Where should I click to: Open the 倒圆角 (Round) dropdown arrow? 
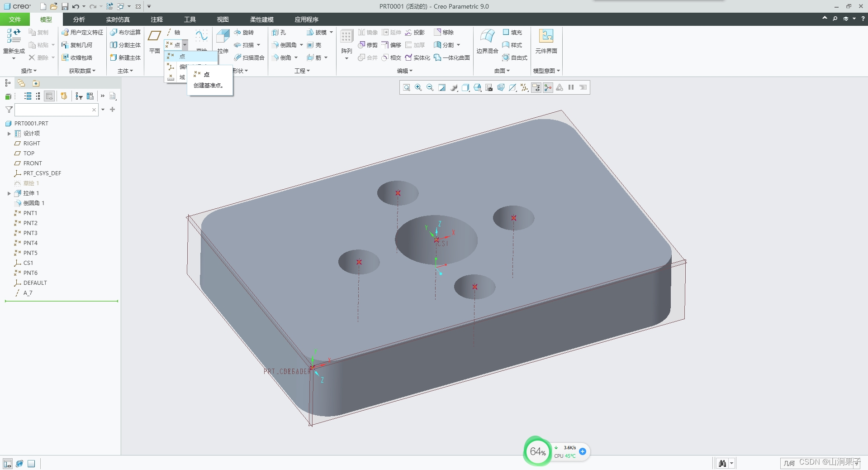[x=301, y=45]
